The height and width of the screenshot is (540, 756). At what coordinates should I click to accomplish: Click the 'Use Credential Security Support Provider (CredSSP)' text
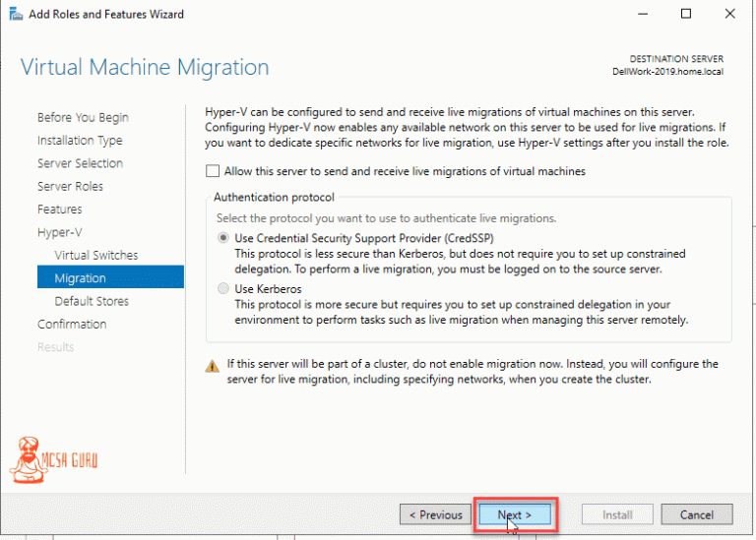(364, 238)
